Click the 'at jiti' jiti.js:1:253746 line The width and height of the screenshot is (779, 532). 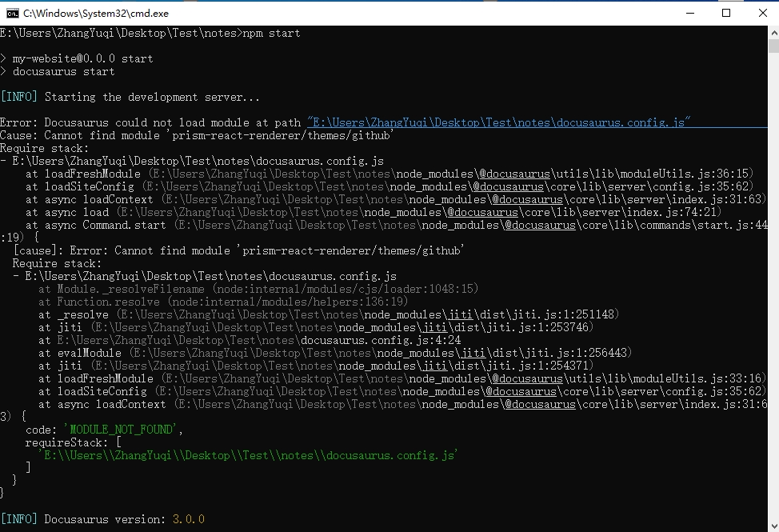tap(316, 327)
